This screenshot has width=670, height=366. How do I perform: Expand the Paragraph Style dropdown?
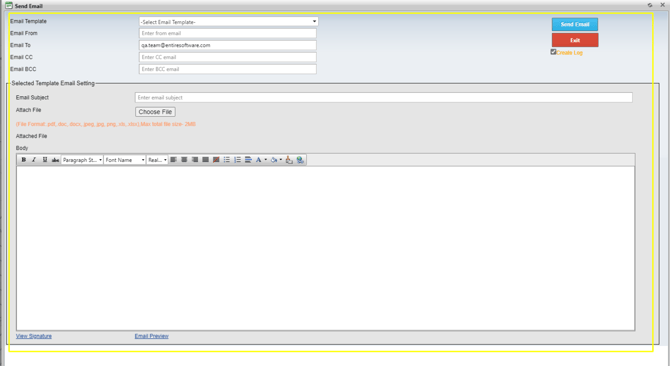[82, 160]
